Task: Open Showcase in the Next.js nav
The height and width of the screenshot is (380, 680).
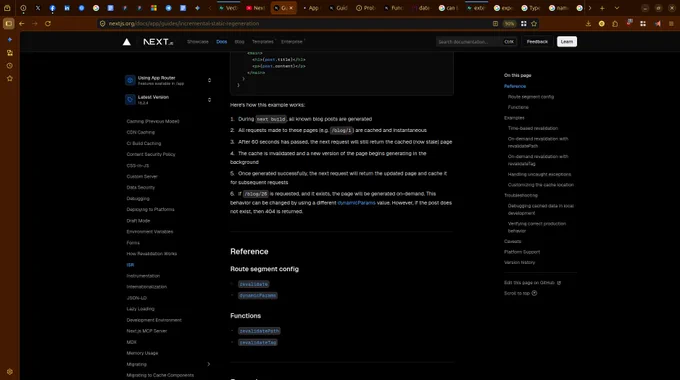Action: [x=198, y=42]
